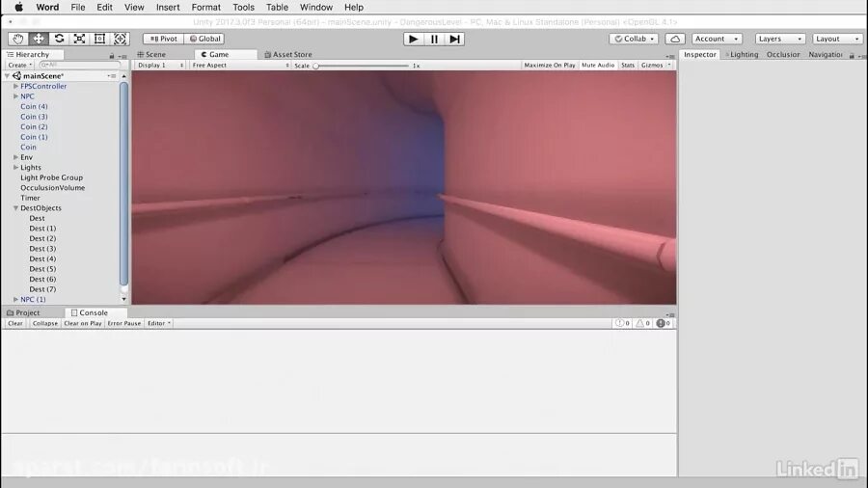Expand the NPC (1) object
The width and height of the screenshot is (868, 488).
[x=15, y=299]
